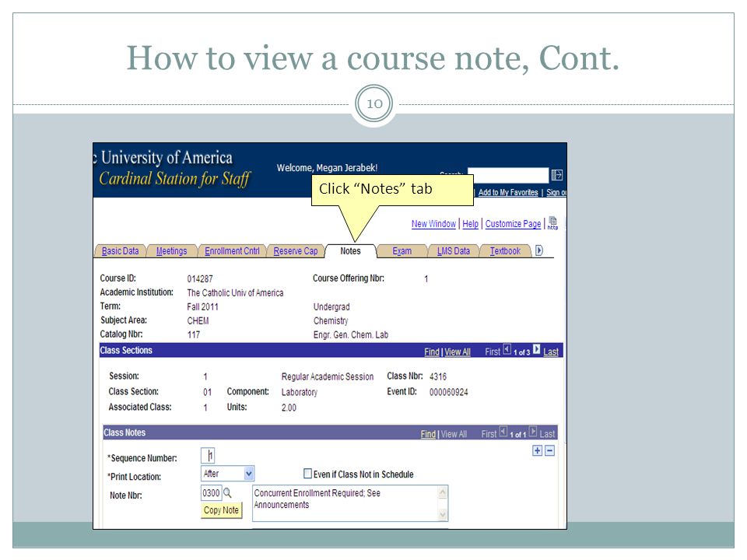Click Add to My Favorites
Screen dimensions: 747x560
coord(508,192)
